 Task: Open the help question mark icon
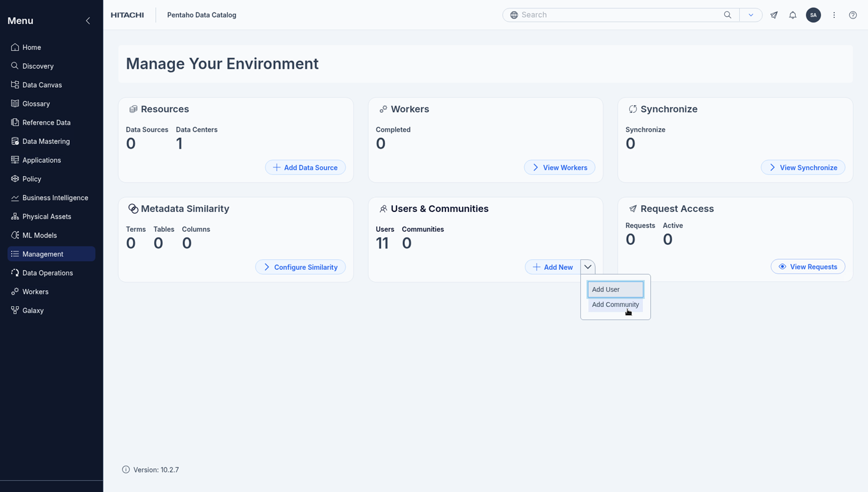tap(852, 15)
